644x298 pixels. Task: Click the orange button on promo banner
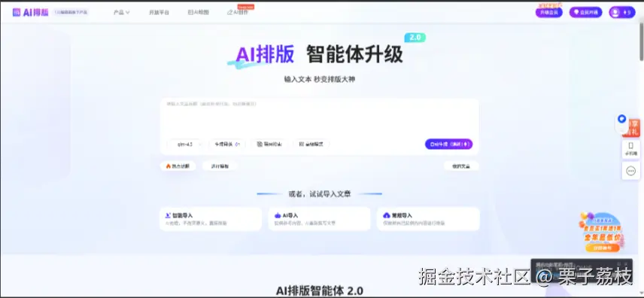602,248
